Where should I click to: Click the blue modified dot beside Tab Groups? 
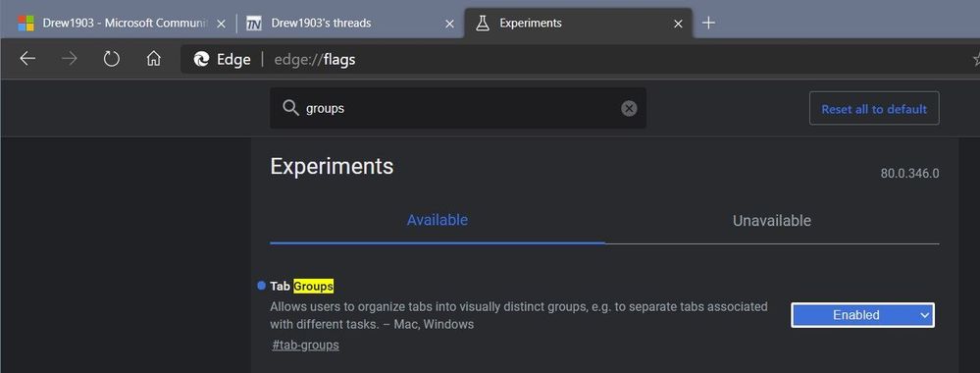[261, 286]
